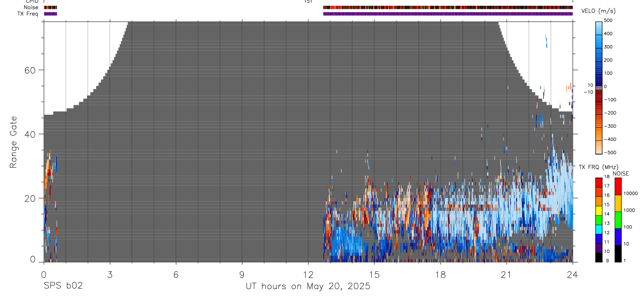Image resolution: width=644 pixels, height=297 pixels.
Task: Click the x-axis hour label 3
Action: (110, 274)
